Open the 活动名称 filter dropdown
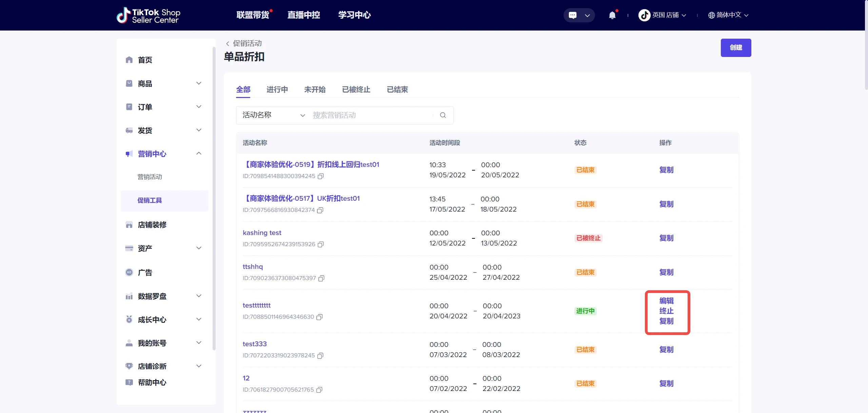The height and width of the screenshot is (413, 868). [271, 115]
